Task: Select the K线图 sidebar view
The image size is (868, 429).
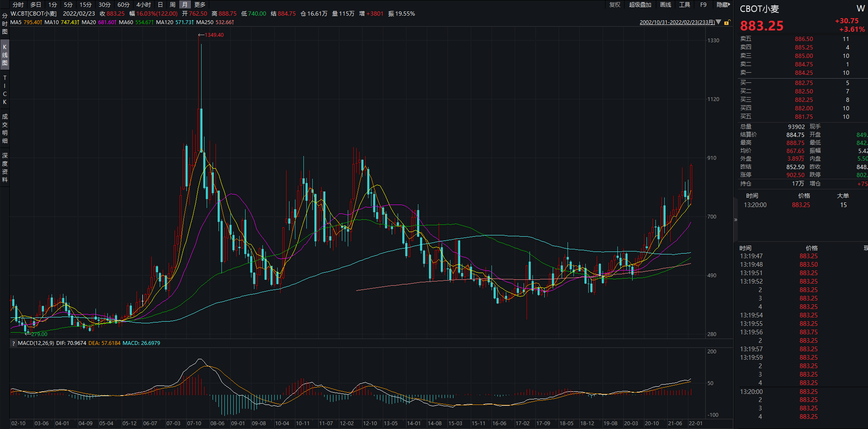Action: (5, 55)
